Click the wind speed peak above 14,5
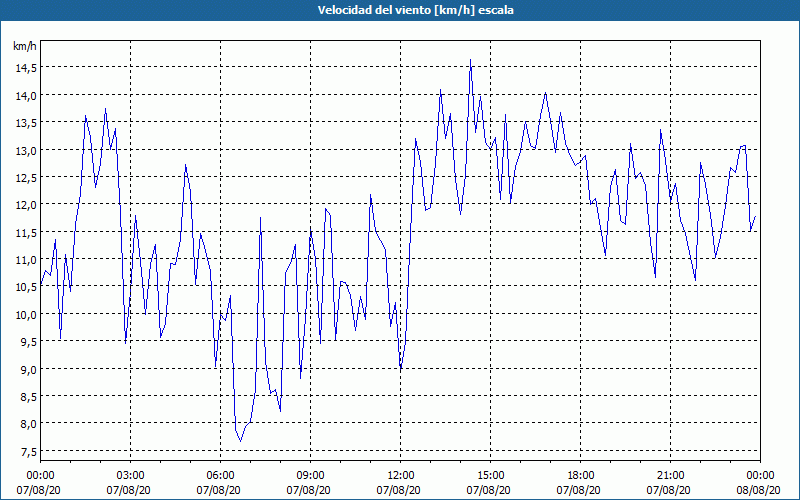The width and height of the screenshot is (800, 500). click(x=470, y=60)
